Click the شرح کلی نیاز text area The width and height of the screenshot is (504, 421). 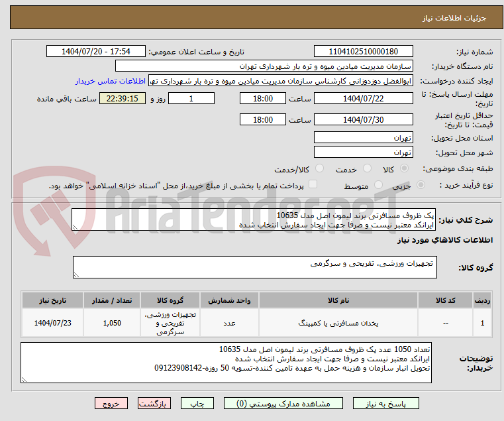coord(254,219)
